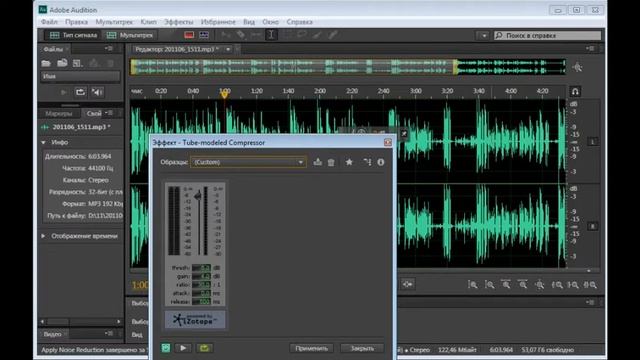Screen dimensions: 640x360
Task: Open the workspace dropdown beside help search
Action: coord(483,36)
